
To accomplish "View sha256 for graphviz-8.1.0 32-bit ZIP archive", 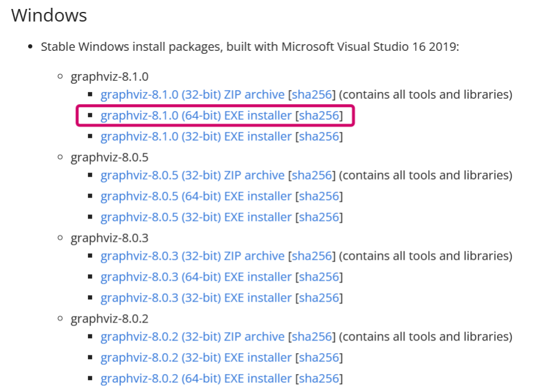I will (312, 95).
